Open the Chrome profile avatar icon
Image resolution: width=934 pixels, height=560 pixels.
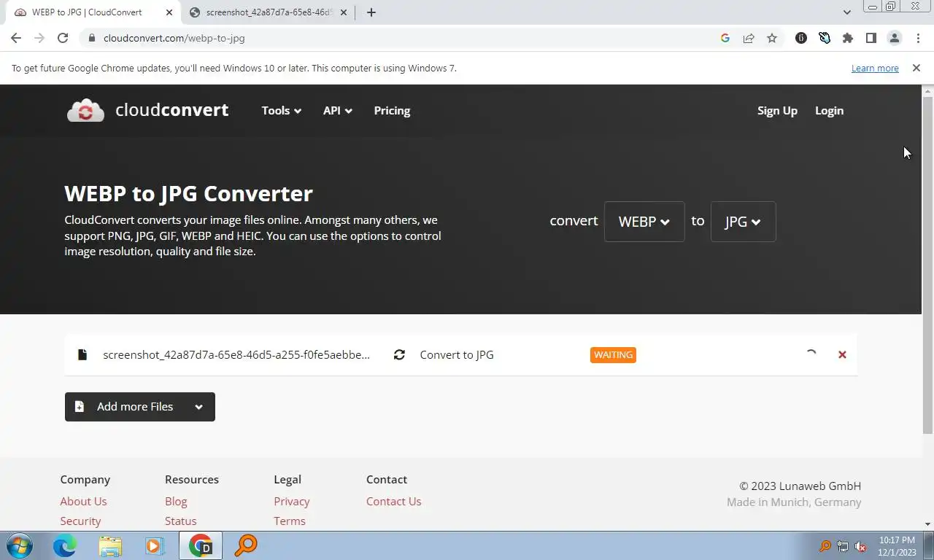(x=895, y=38)
